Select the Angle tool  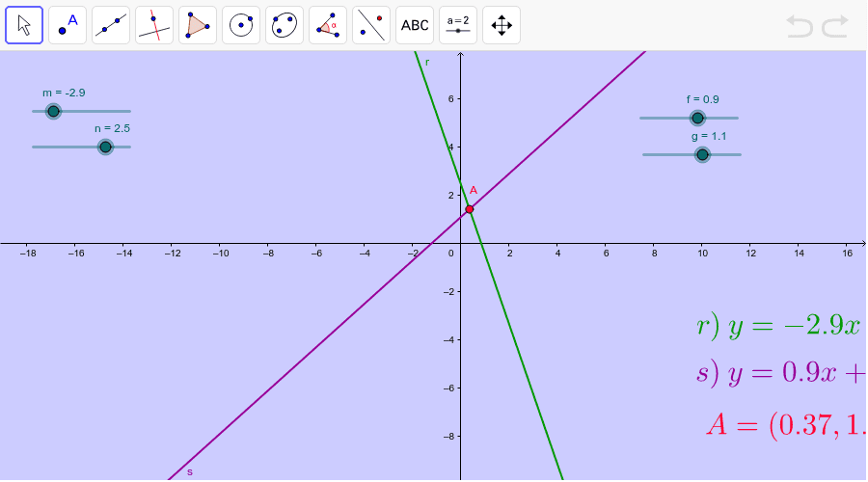click(328, 25)
